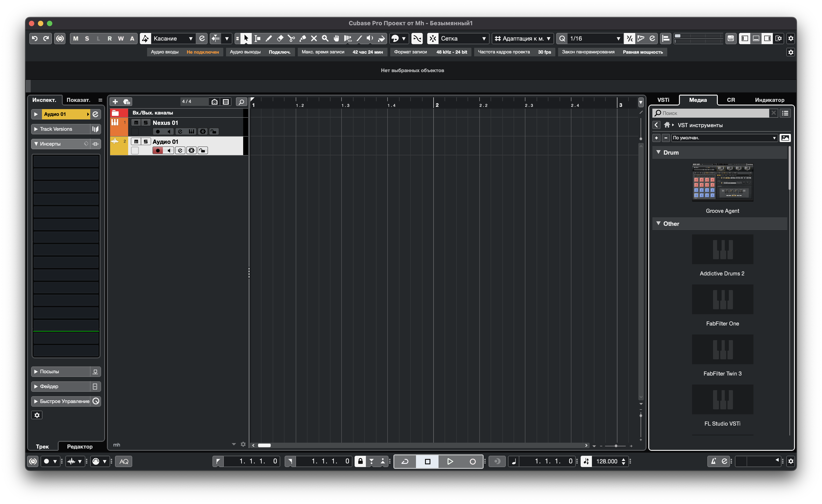Go to left locator position icon

[x=218, y=461]
